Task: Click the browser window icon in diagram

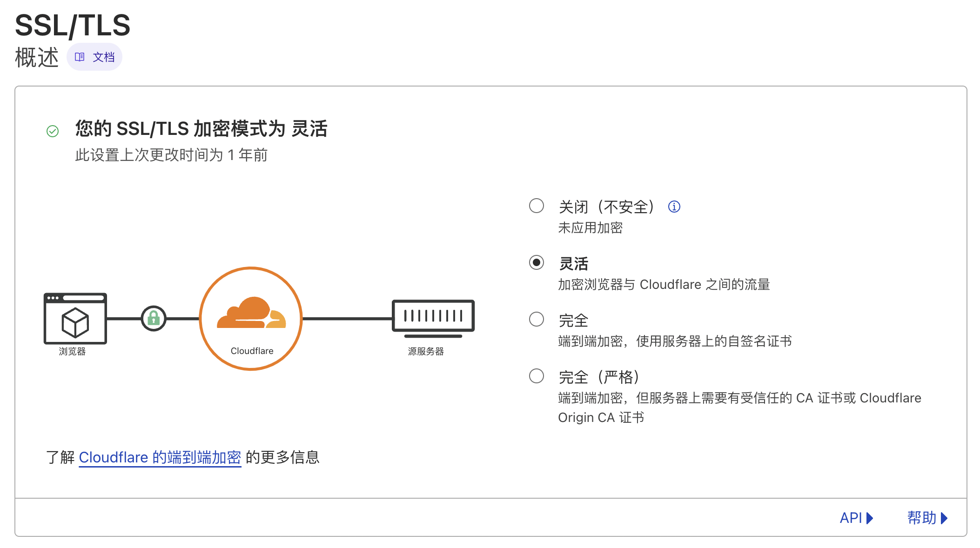Action: pos(75,318)
